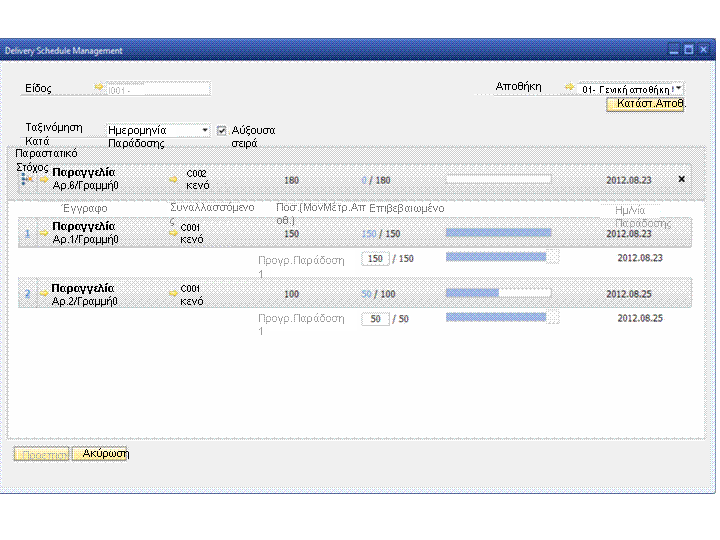The height and width of the screenshot is (540, 720).
Task: Click the greyed-out update button
Action: pos(41,455)
